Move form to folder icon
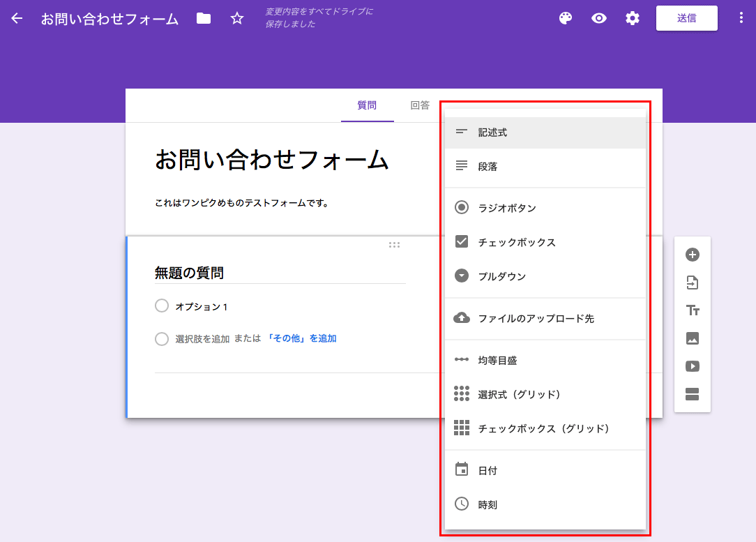Screen dimensions: 756x542 (204, 18)
